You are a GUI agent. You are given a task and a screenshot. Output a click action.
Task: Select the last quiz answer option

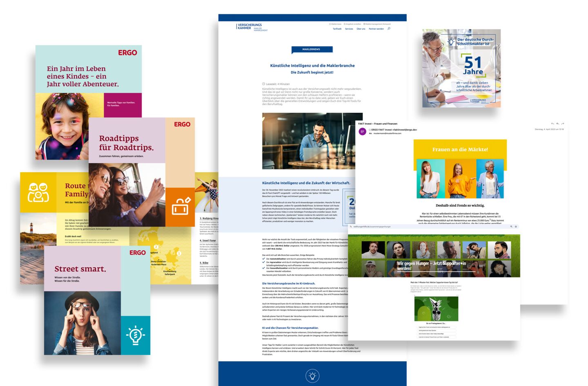point(436,337)
